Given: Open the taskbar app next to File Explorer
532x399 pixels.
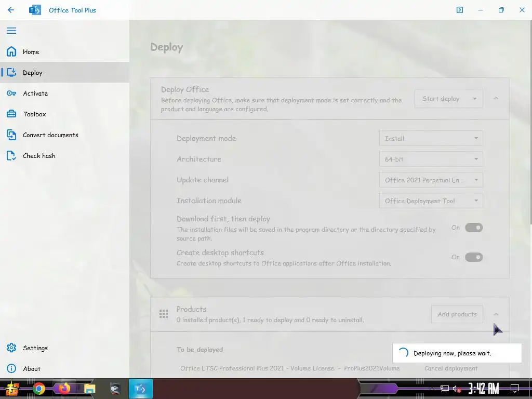Looking at the screenshot, I should tap(115, 389).
